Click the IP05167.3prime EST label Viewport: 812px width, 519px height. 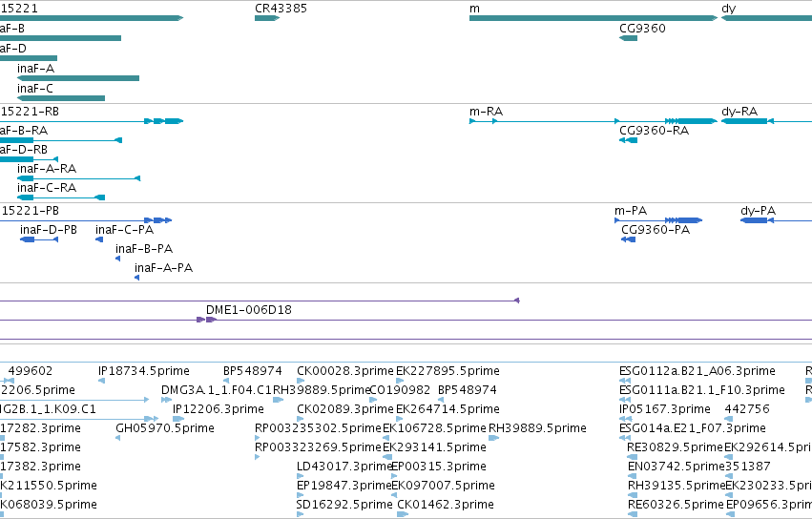click(x=664, y=409)
